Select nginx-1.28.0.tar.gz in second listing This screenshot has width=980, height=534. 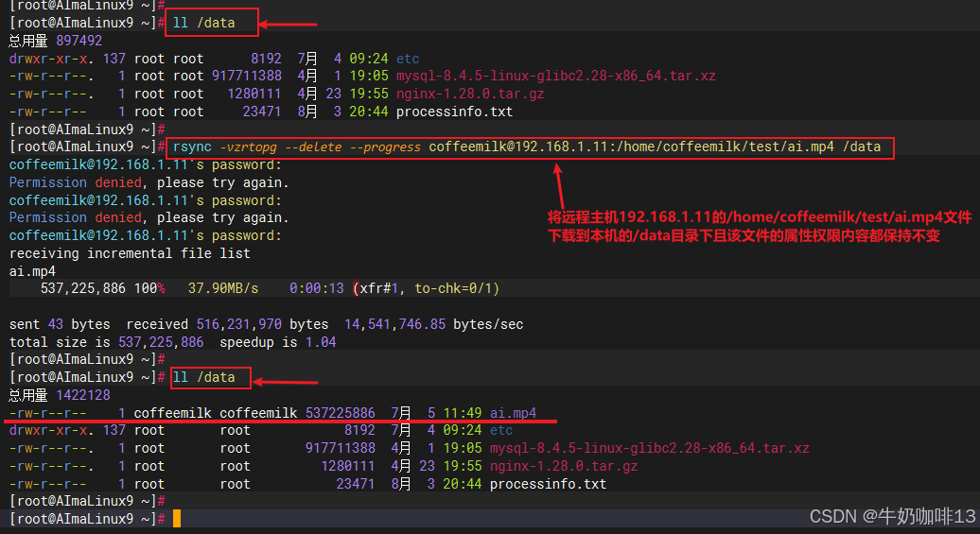[564, 466]
